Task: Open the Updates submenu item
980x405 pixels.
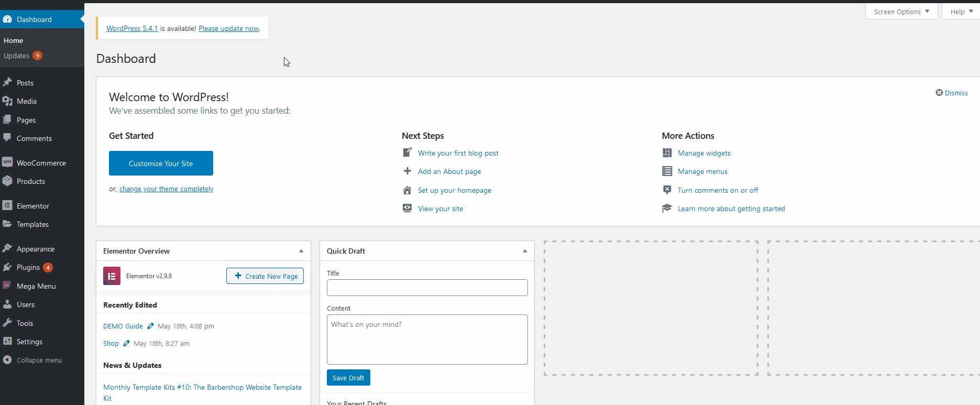Action: point(17,56)
